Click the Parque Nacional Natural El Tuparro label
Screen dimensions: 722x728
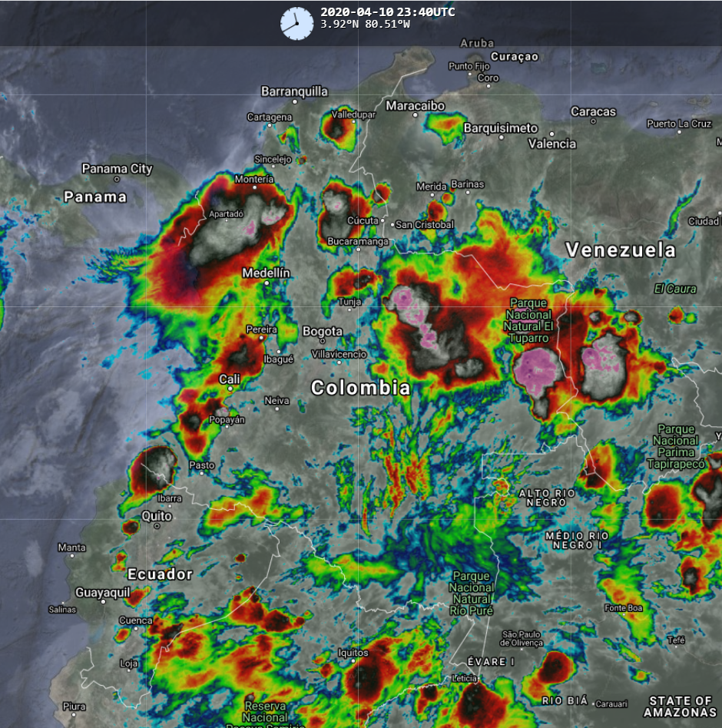529,320
